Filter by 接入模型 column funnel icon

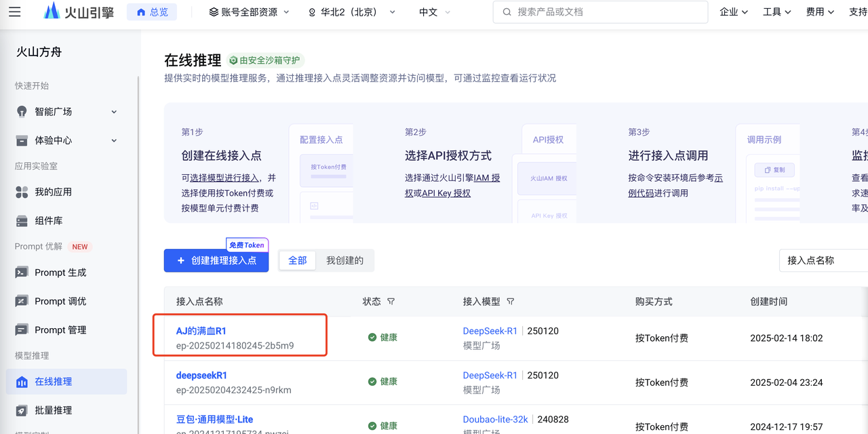pos(511,302)
